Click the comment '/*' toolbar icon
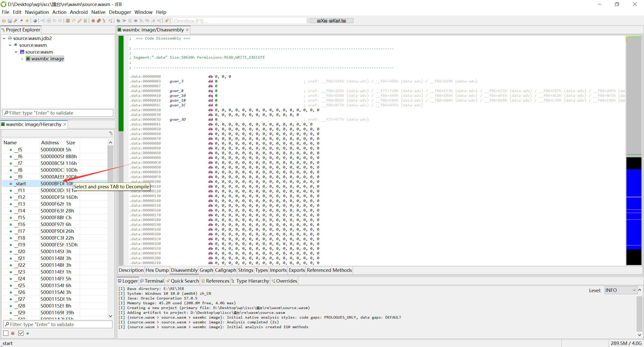Screen dimensions: 644x347 (x=74, y=21)
